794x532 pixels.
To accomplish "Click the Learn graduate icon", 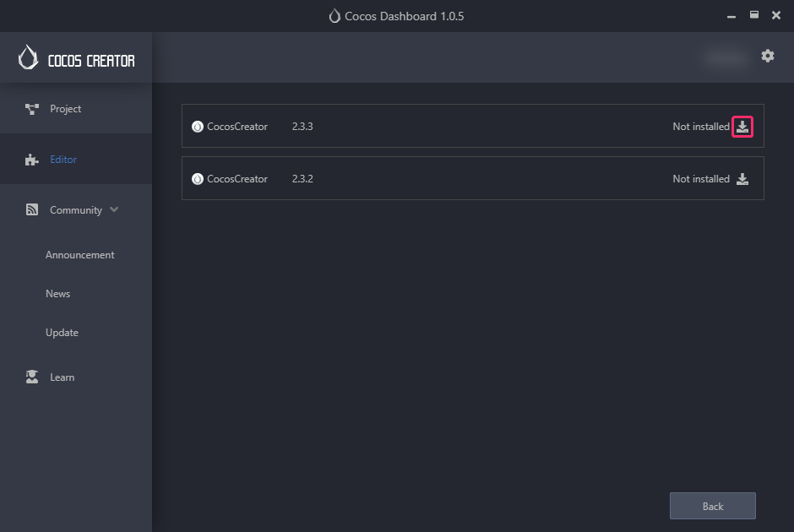I will (32, 377).
